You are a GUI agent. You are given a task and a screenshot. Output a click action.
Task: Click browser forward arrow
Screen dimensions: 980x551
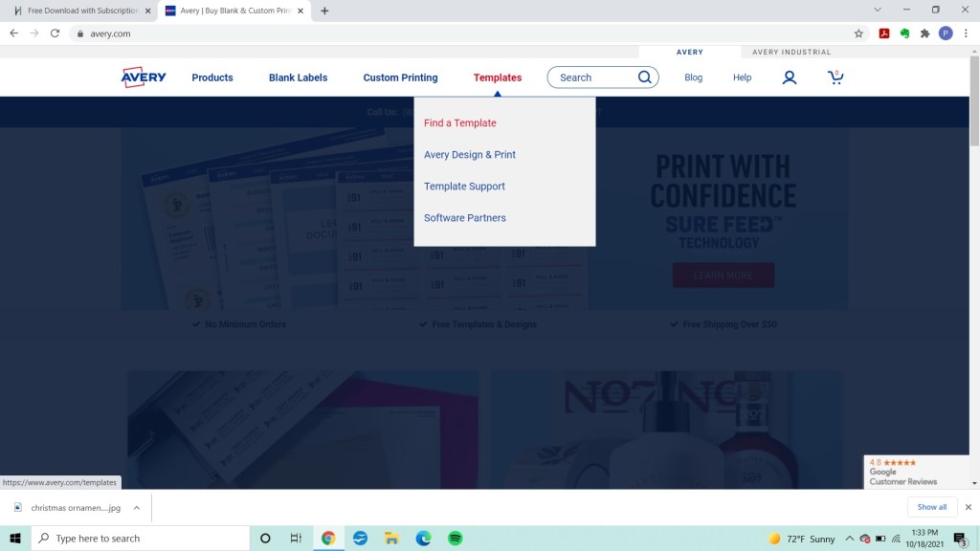coord(34,33)
